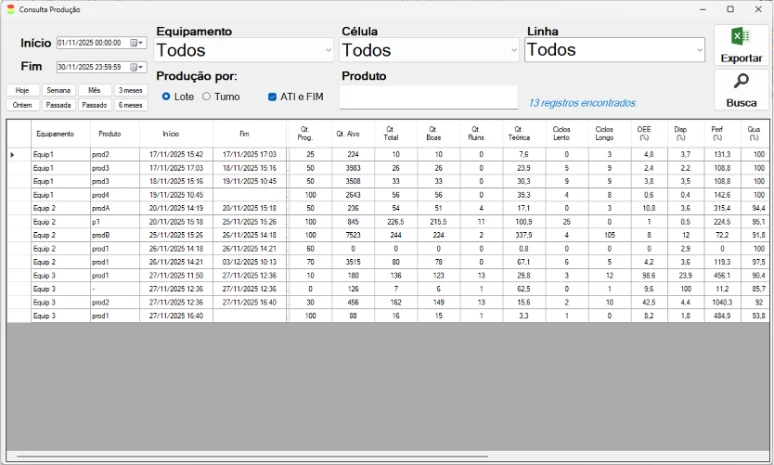Expand the Célula dropdown

click(x=514, y=50)
